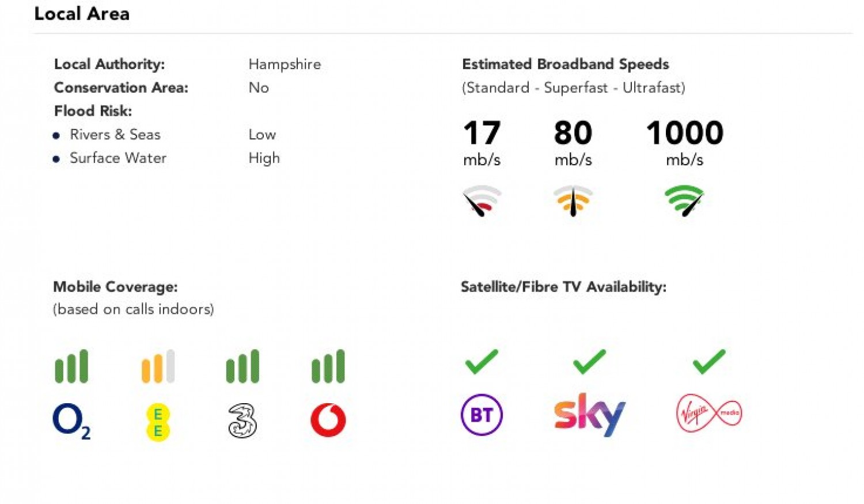
Task: Click the Vodafone network logo
Action: pyautogui.click(x=328, y=420)
